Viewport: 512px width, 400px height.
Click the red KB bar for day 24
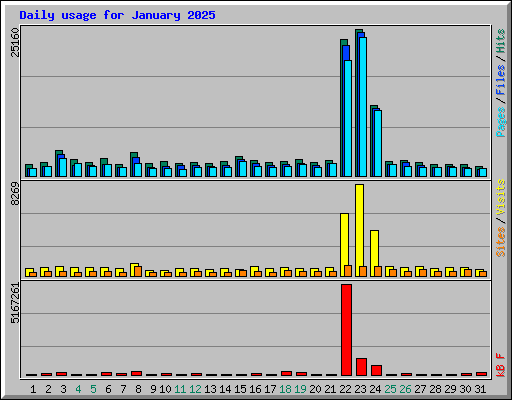pos(376,371)
